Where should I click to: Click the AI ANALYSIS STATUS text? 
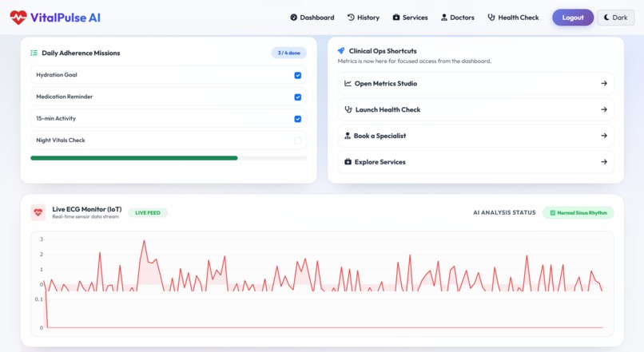pyautogui.click(x=504, y=212)
